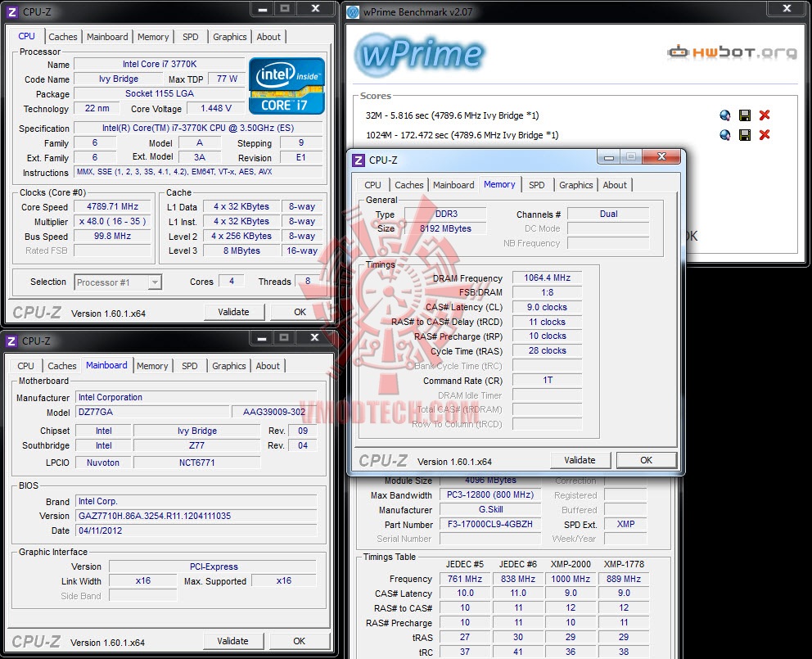Click Validate in the CPU tab window
The image size is (812, 659).
coord(233,312)
